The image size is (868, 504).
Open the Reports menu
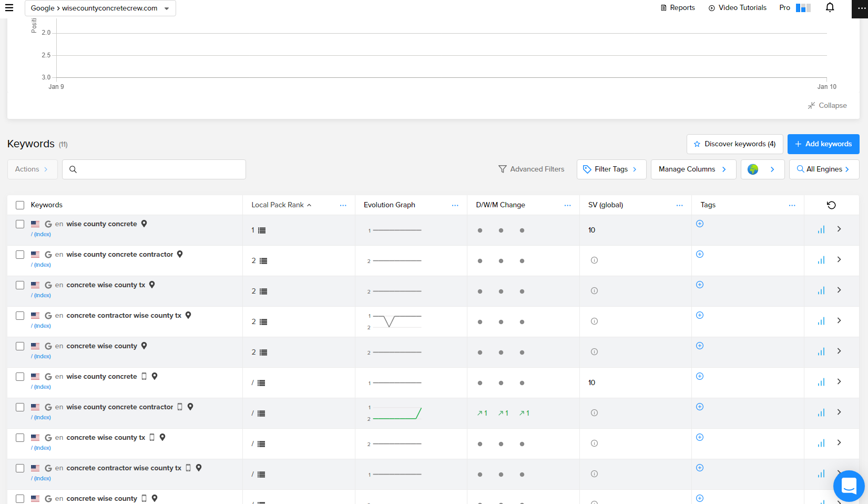click(678, 8)
